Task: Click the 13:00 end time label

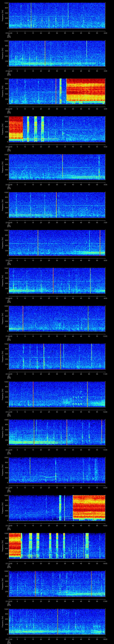Action: [105, 450]
